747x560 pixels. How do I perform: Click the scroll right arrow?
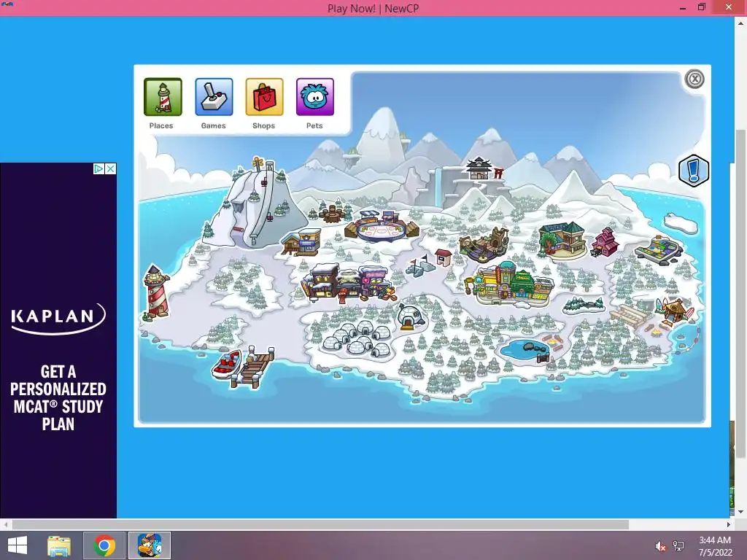point(729,524)
